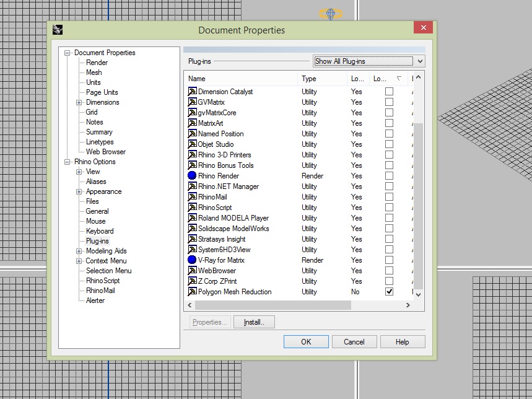Screen dimensions: 532x399
Task: Sort plug-ins by the Type column
Action: tap(322, 79)
